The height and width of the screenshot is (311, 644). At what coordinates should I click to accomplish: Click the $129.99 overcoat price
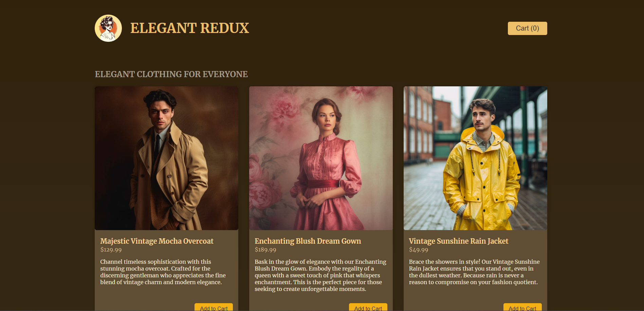(x=111, y=250)
